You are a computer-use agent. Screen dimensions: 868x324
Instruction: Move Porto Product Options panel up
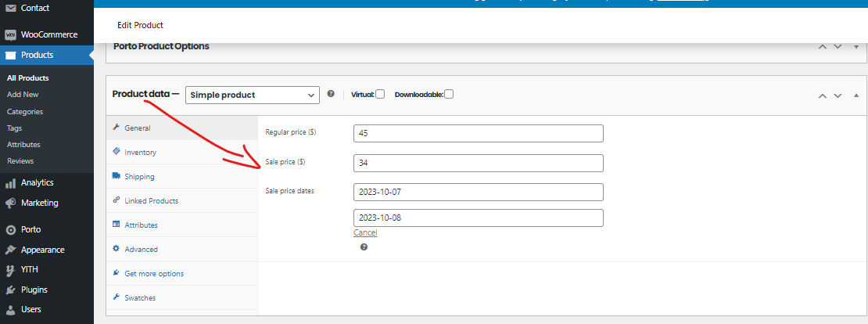823,46
